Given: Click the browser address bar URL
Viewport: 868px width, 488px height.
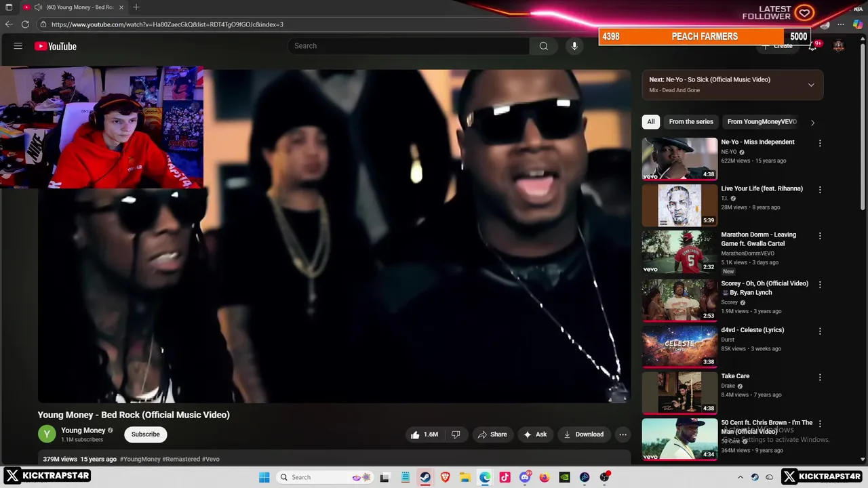Looking at the screenshot, I should point(167,24).
